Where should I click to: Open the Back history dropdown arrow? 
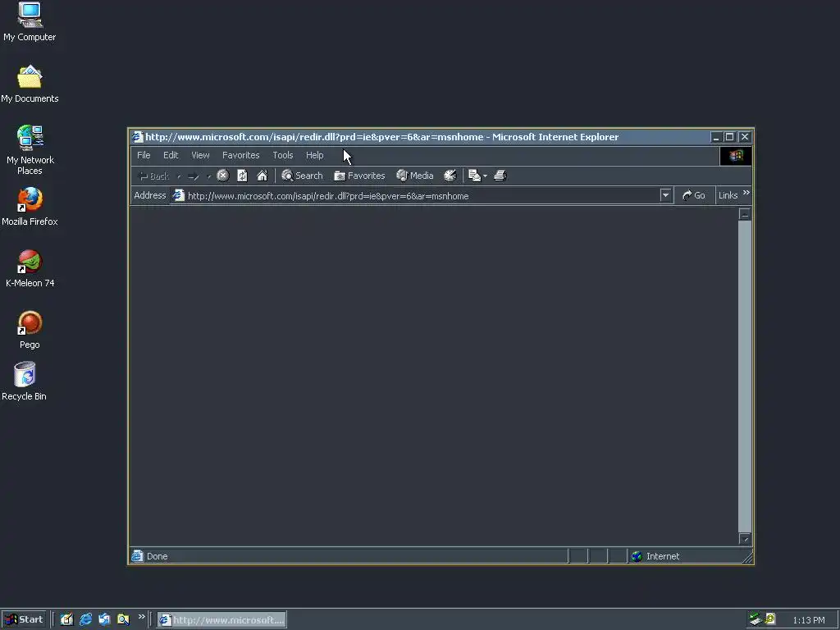tap(179, 176)
